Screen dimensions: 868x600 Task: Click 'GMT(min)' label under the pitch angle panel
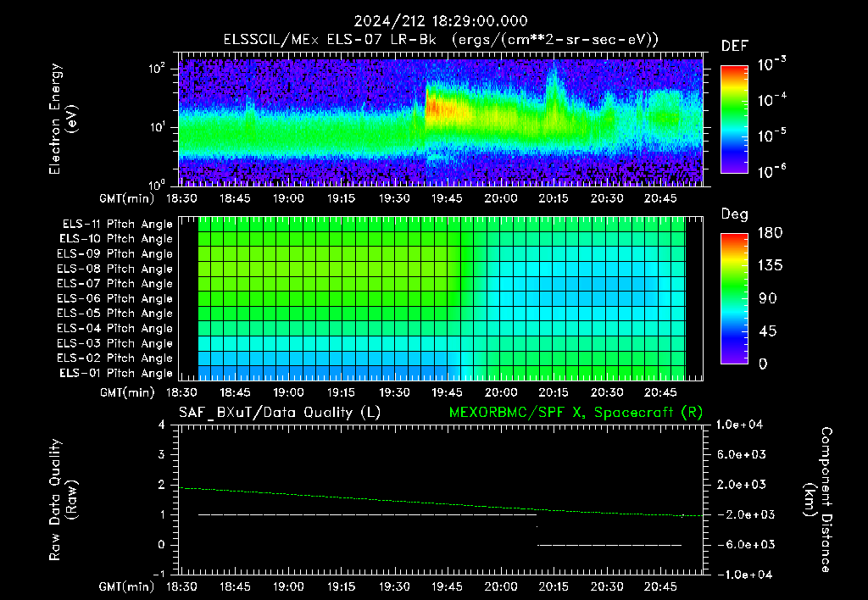[x=127, y=392]
